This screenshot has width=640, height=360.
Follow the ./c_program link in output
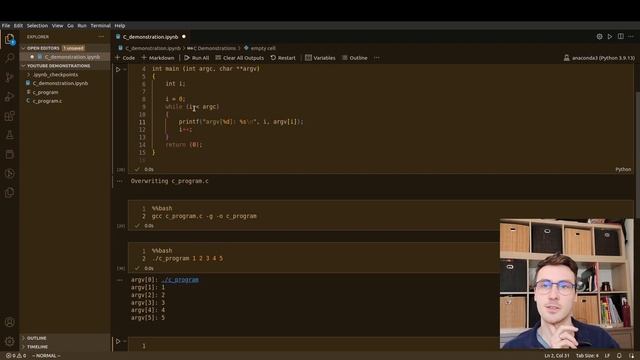tap(180, 280)
